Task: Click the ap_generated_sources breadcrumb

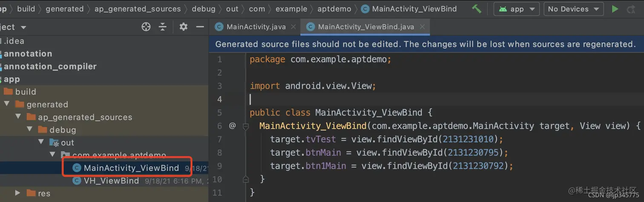Action: (138, 9)
